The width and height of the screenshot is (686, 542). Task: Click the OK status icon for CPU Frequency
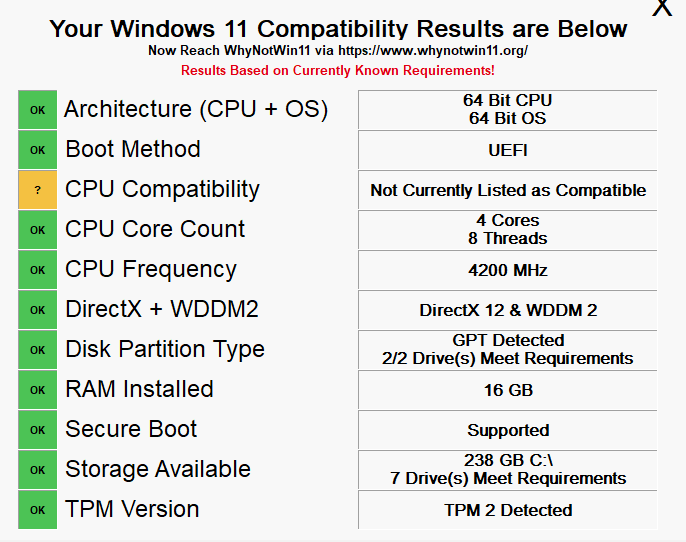tap(38, 270)
